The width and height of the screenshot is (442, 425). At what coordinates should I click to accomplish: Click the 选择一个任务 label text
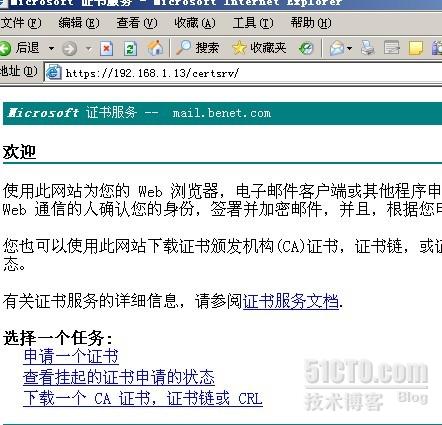(x=58, y=338)
